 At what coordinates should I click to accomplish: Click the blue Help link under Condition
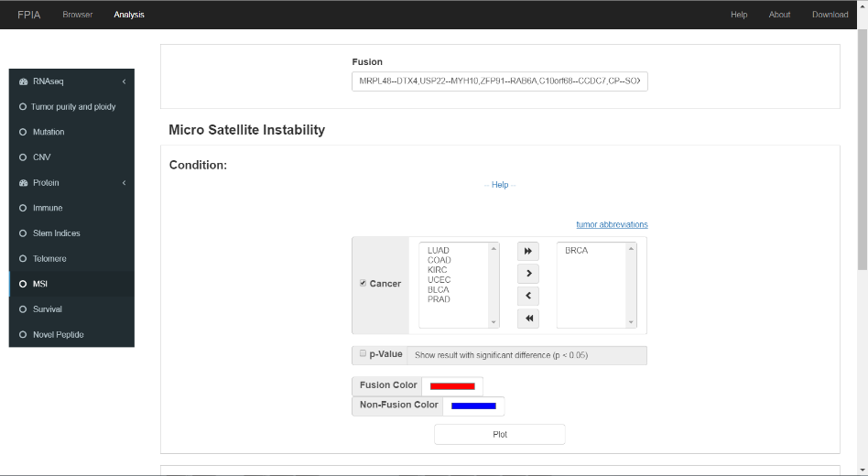point(500,185)
